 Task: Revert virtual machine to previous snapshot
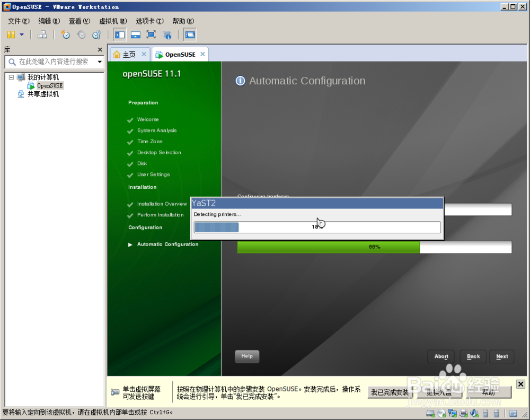(81, 34)
